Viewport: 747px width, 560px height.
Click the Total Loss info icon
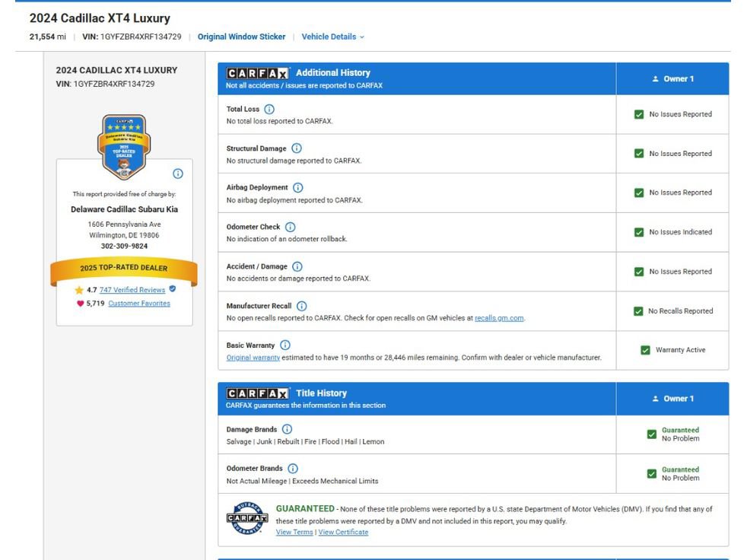point(269,109)
